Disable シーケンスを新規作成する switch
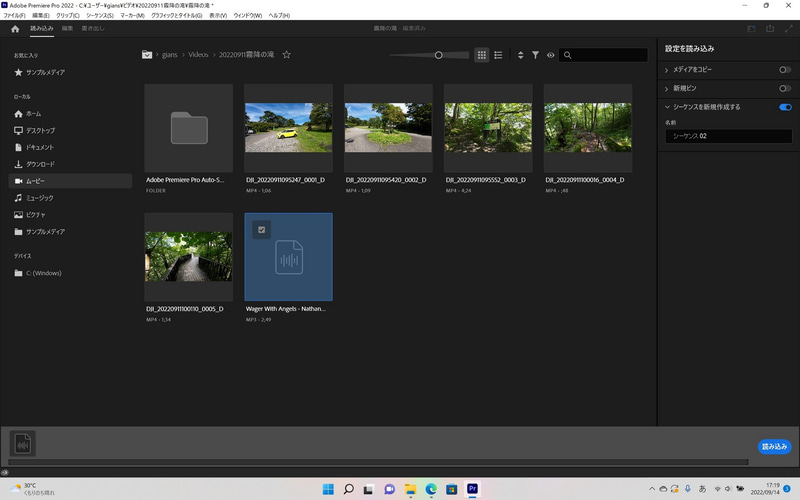 (x=785, y=107)
